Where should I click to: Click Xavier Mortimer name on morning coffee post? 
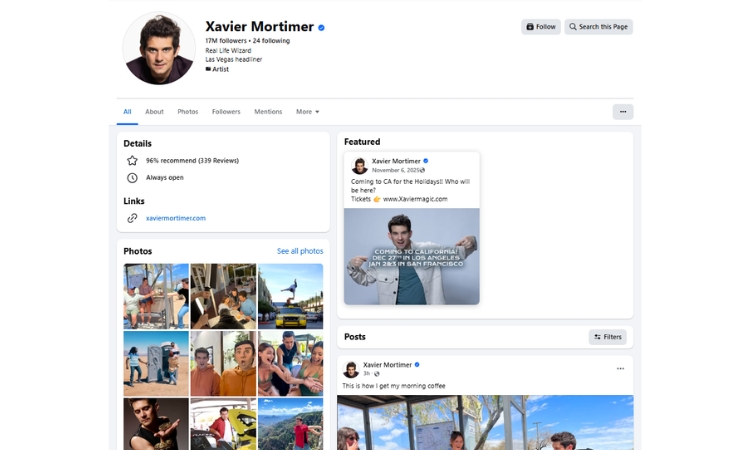click(x=387, y=365)
